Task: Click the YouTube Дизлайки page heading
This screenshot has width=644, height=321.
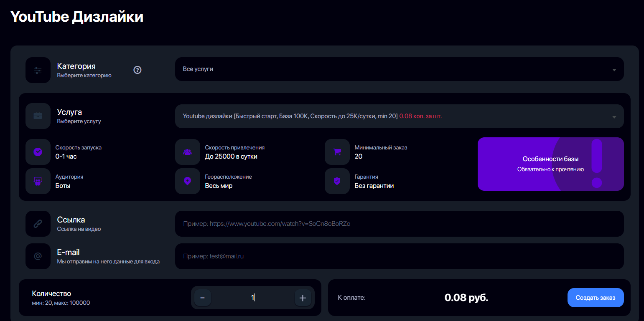Action: coord(77,17)
